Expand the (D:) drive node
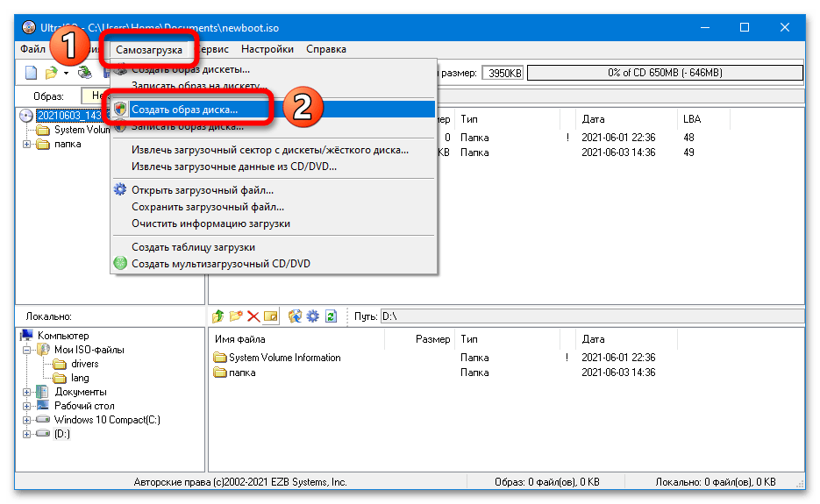The image size is (820, 504). tap(26, 435)
